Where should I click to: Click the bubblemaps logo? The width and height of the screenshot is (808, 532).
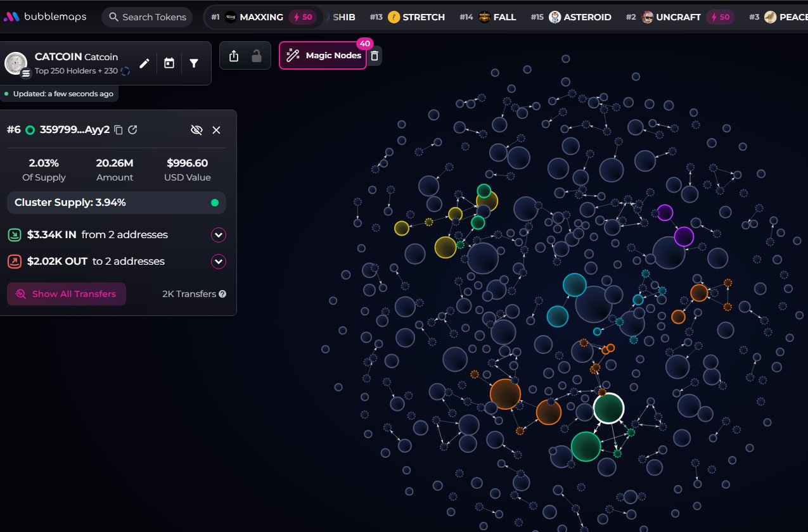[x=44, y=17]
